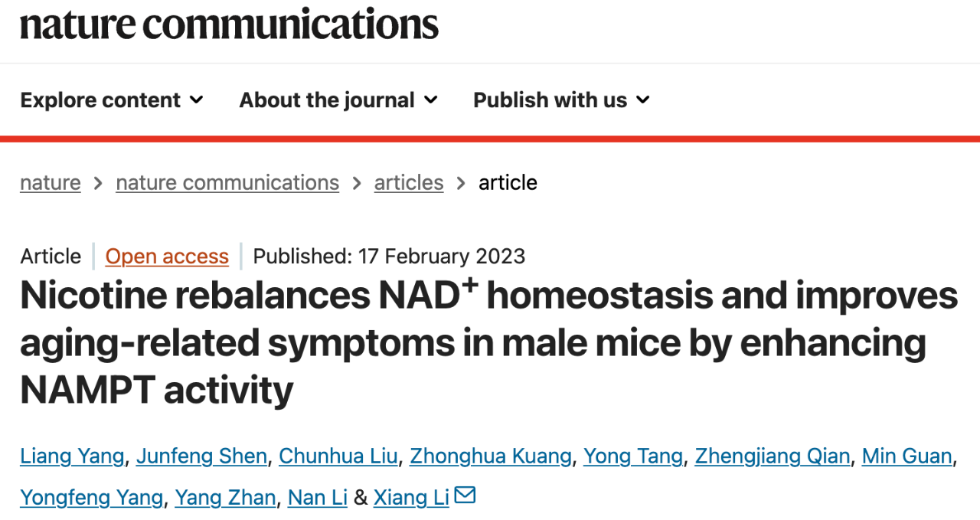Select author Yongfeng Yang

tap(91, 497)
